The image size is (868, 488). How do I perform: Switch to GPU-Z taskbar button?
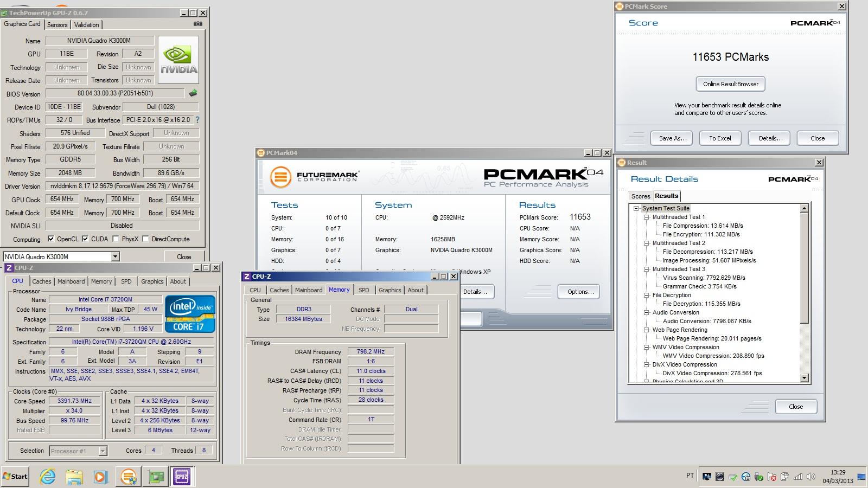click(156, 477)
